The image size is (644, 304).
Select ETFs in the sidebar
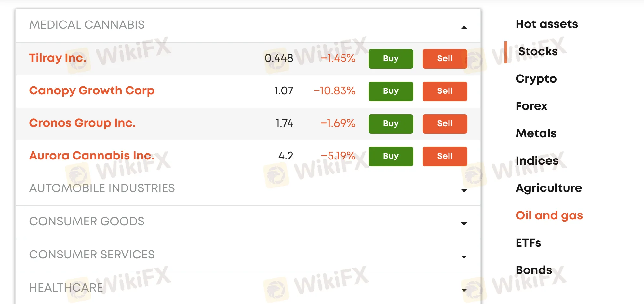(x=528, y=243)
